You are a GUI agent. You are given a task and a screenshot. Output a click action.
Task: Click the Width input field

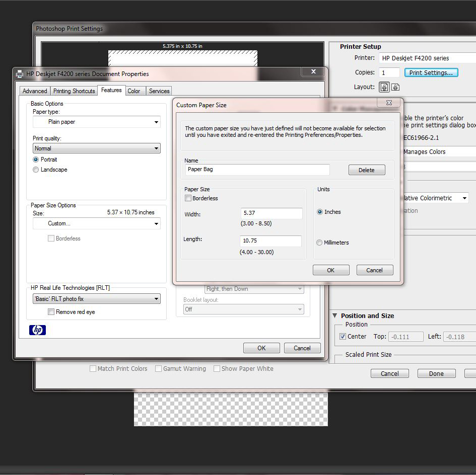click(x=271, y=213)
